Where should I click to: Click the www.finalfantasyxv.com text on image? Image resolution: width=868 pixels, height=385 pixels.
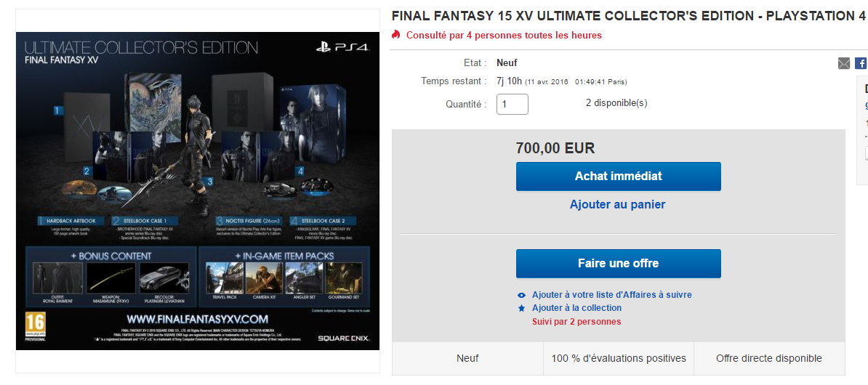click(198, 319)
